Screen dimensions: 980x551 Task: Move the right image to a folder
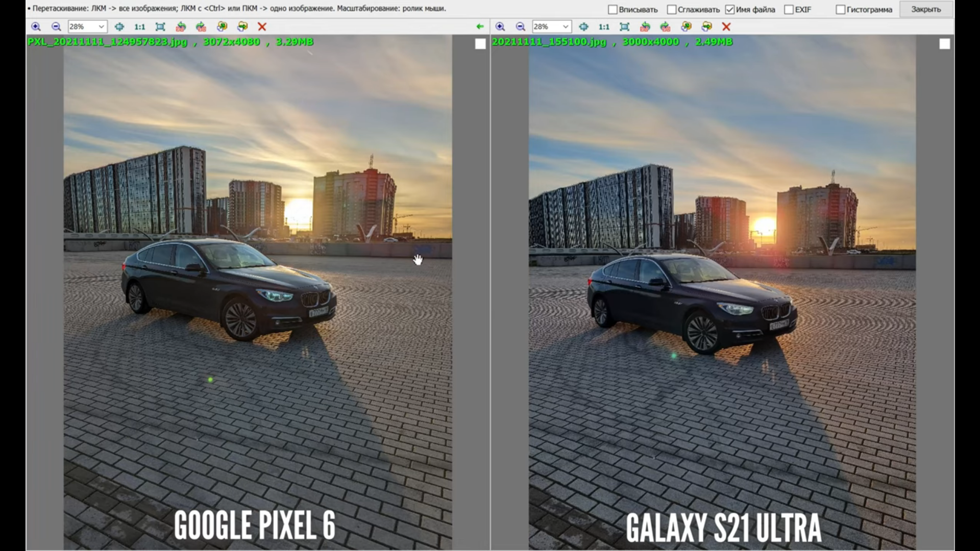(707, 27)
